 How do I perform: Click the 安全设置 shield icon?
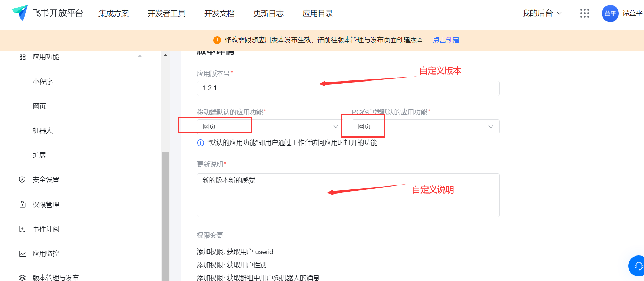click(x=22, y=180)
